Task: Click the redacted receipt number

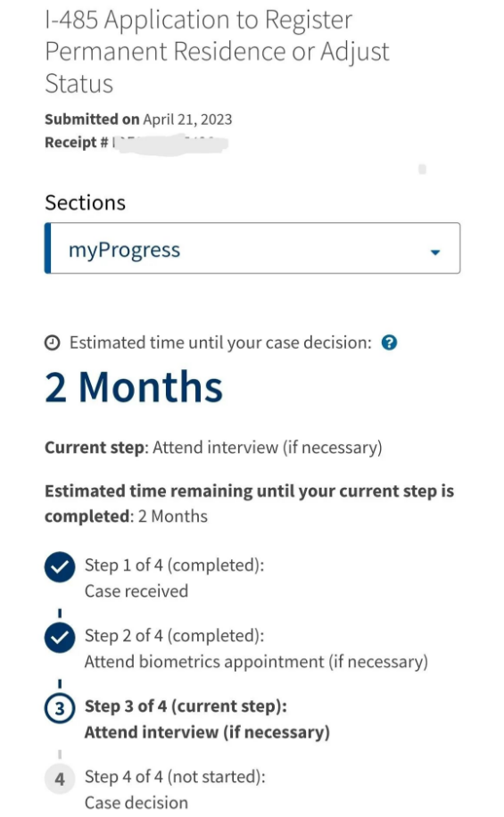Action: (x=170, y=144)
